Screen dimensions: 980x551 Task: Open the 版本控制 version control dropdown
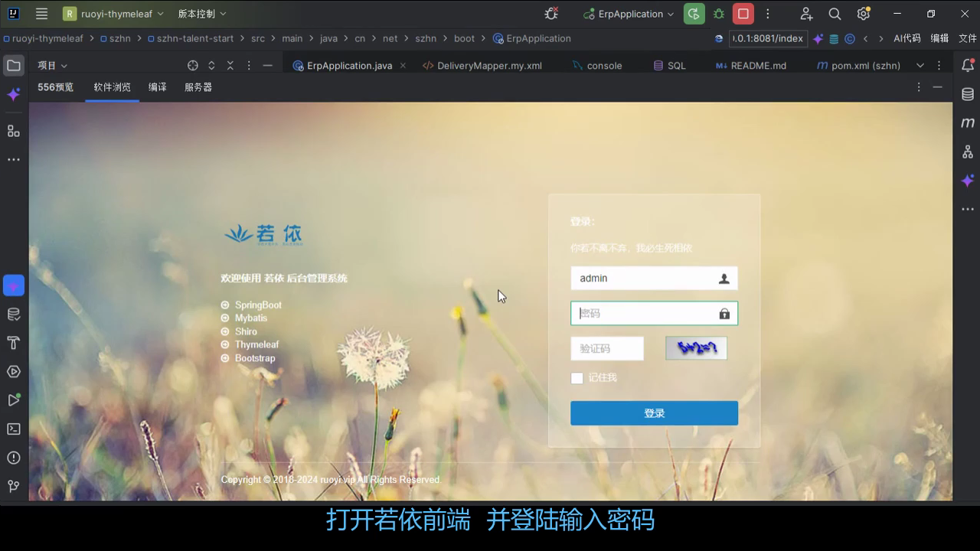202,14
